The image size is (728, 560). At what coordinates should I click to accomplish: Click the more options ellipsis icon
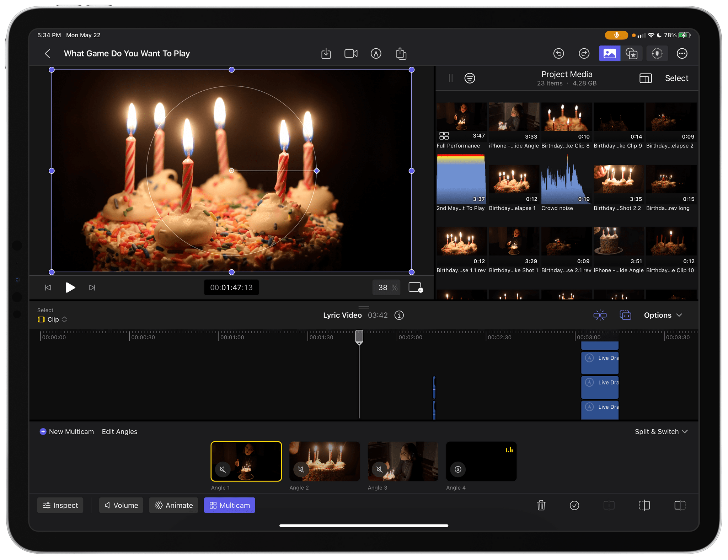pos(682,53)
